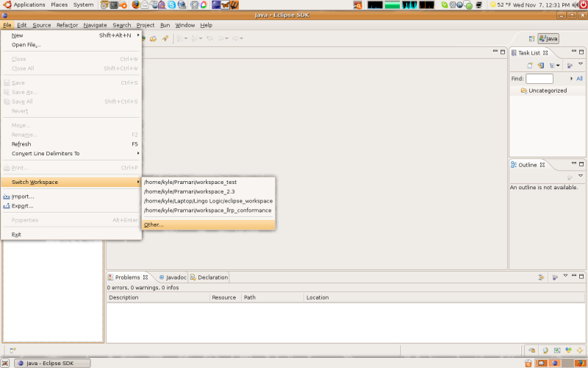Select the Lingo Logic eclipse_workspace entry
This screenshot has width=588, height=368.
[x=209, y=201]
